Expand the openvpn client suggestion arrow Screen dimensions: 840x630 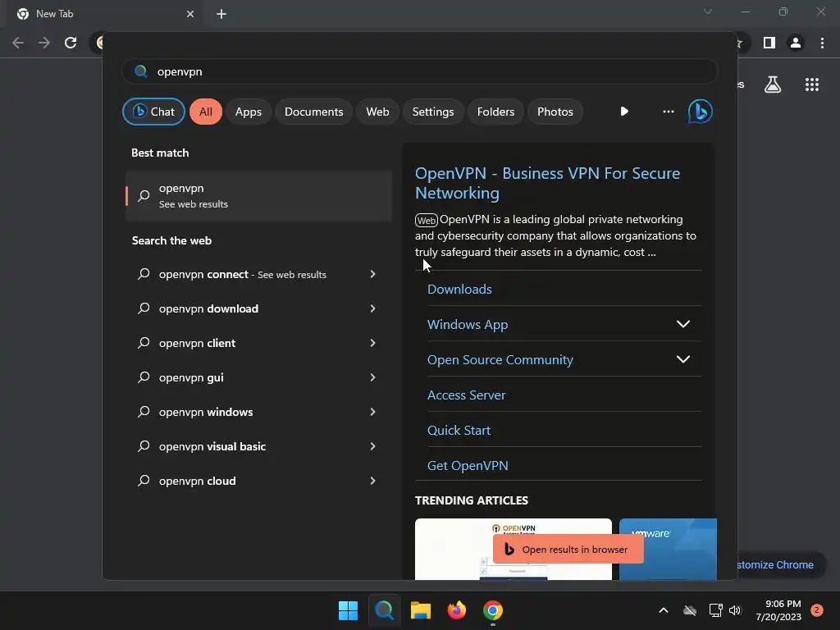tap(372, 343)
